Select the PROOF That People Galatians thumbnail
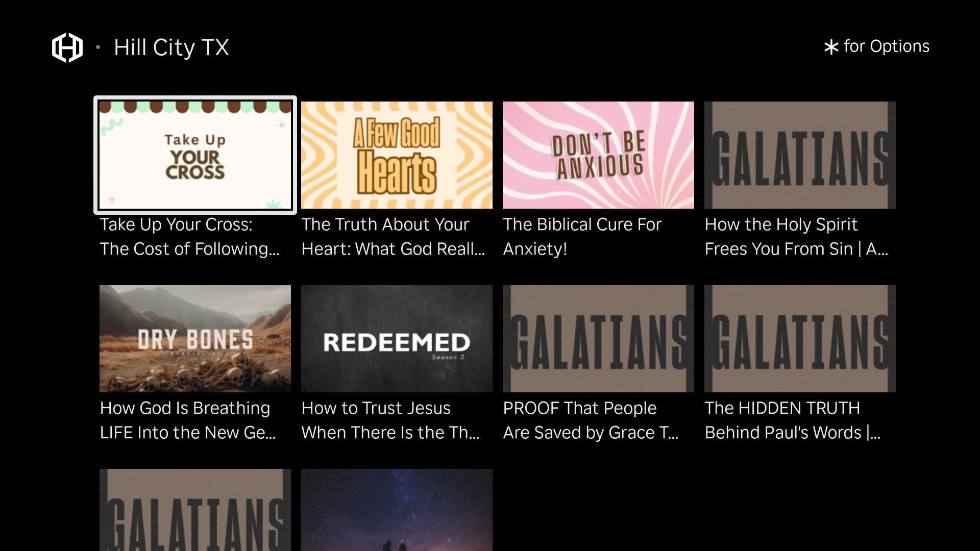The image size is (980, 551). click(598, 339)
